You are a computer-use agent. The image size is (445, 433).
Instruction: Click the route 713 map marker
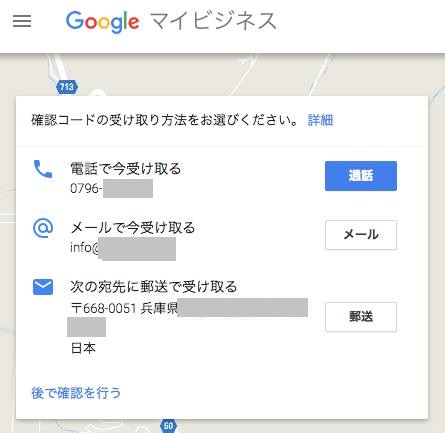coord(67,87)
